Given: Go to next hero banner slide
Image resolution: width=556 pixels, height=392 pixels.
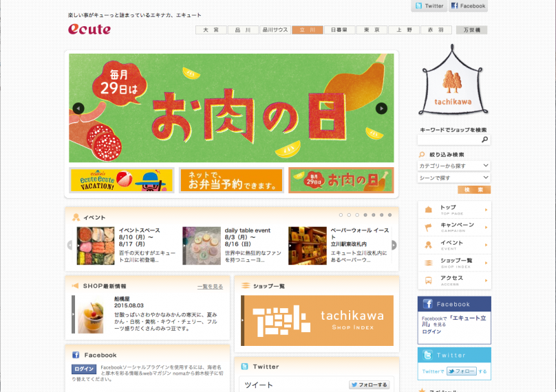Looking at the screenshot, I should point(381,108).
